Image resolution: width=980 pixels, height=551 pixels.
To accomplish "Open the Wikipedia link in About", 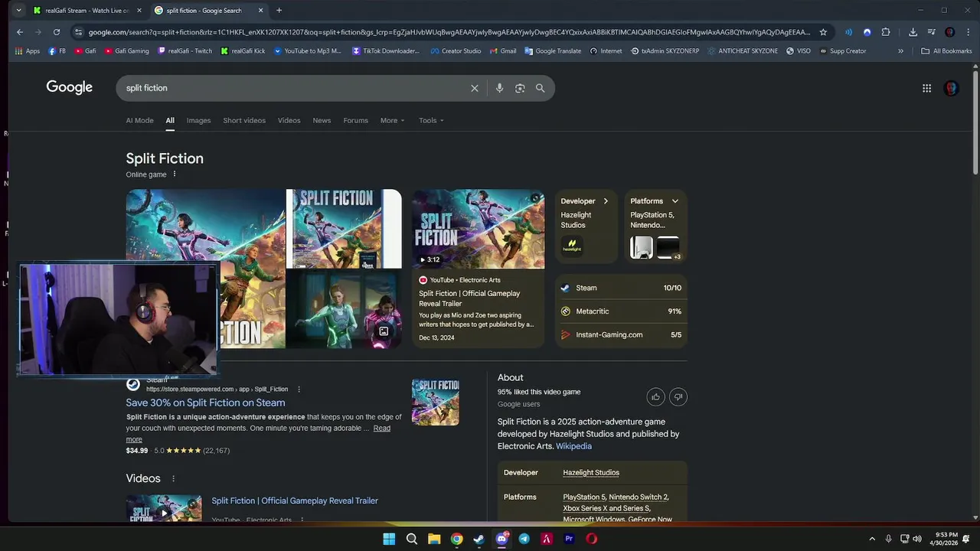I will (573, 446).
